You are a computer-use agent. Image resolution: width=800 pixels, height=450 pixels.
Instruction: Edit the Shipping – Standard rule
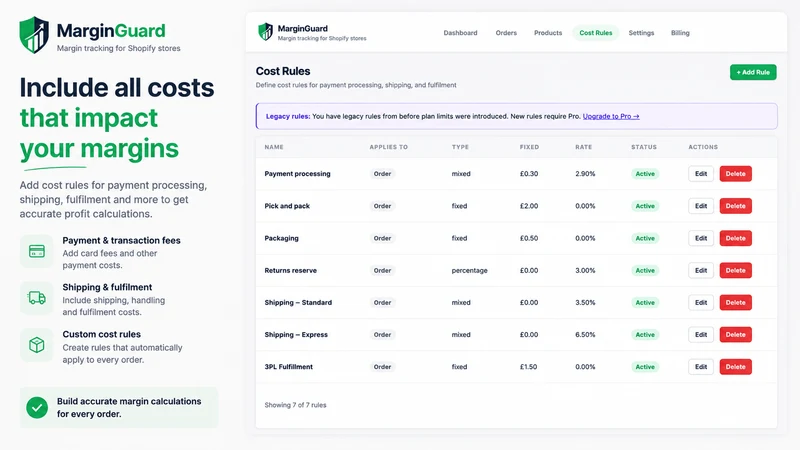tap(701, 303)
